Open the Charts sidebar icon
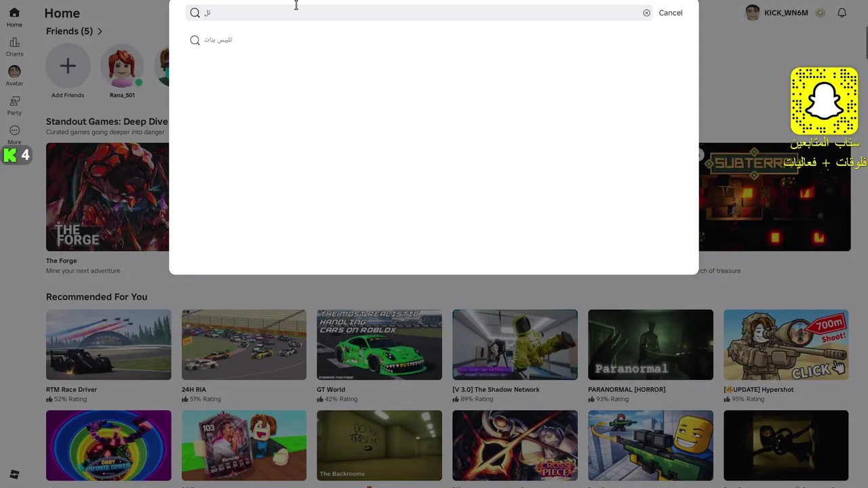The width and height of the screenshot is (868, 488). click(14, 43)
